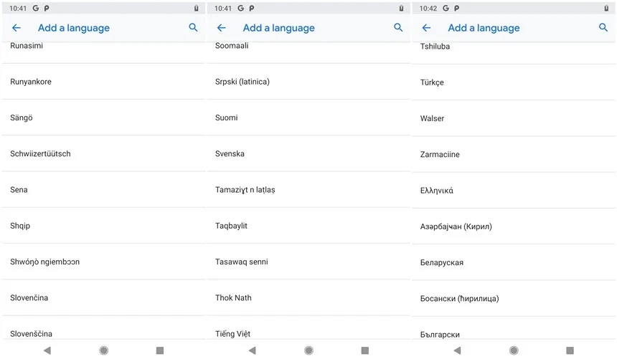617x364 pixels.
Task: Tap back arrow on screen listing Runyankore
Action: pos(17,28)
